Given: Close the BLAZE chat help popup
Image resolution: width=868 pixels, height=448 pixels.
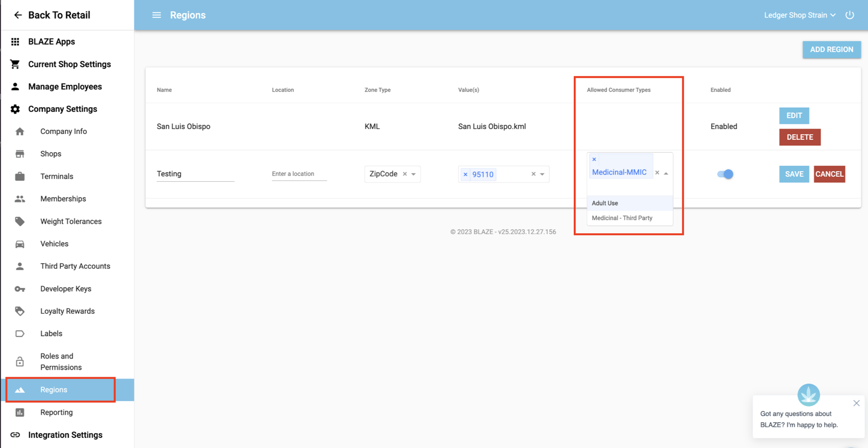Looking at the screenshot, I should tap(856, 403).
